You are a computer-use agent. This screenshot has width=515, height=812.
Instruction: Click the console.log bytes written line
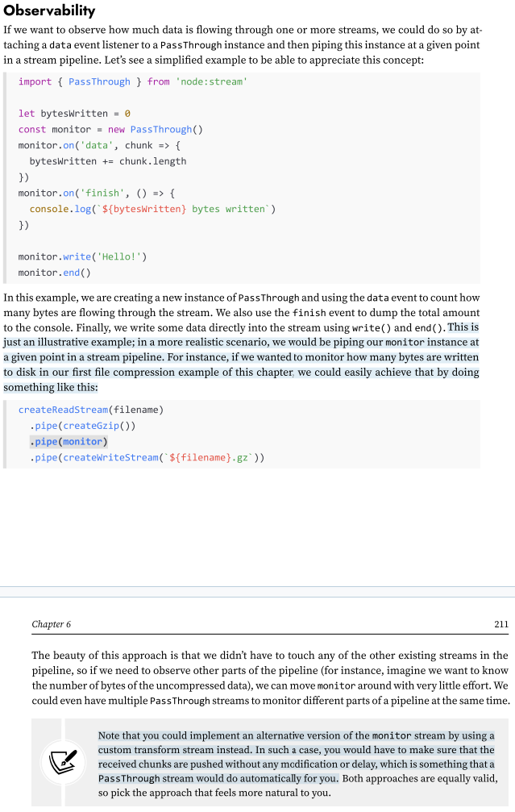[152, 209]
